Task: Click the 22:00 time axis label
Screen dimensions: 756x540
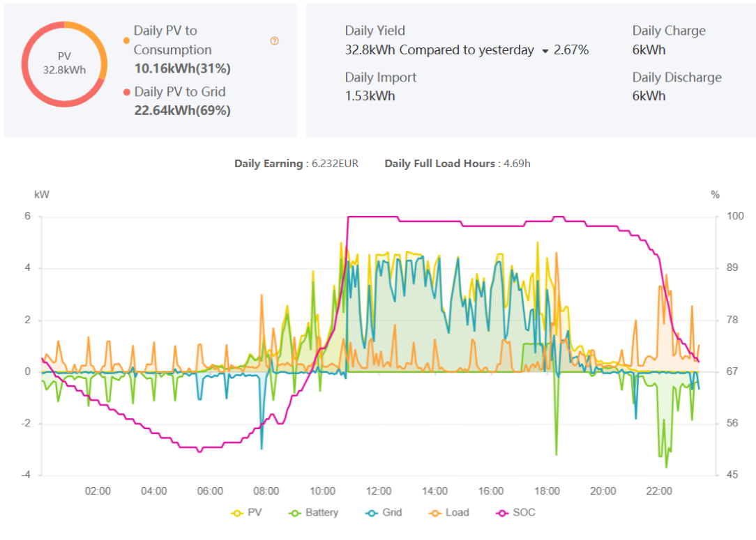Action: click(x=659, y=491)
